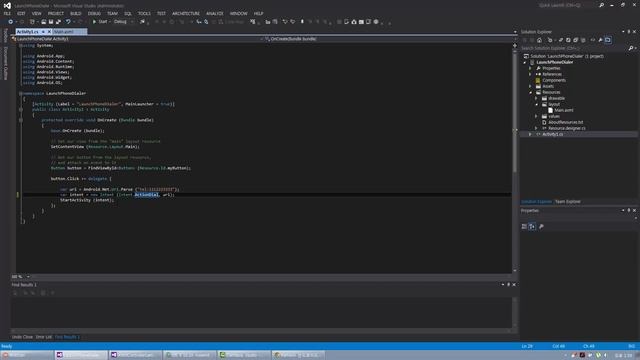This screenshot has height=360, width=640.
Task: Collapse the namespace LaunchPhoneDialer code region
Action: click(x=20, y=93)
